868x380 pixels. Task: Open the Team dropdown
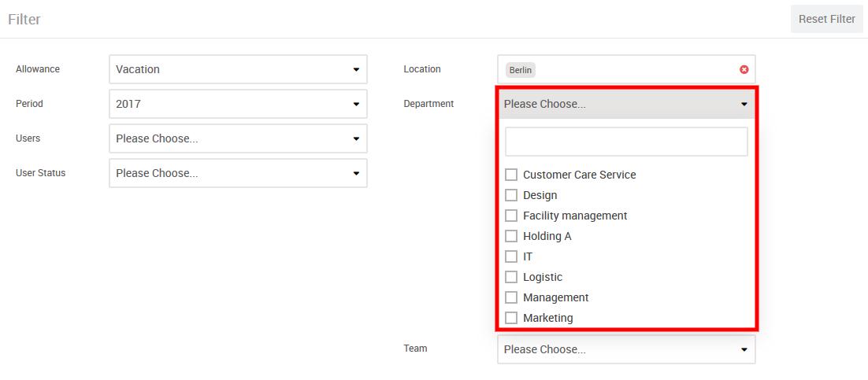coord(626,349)
